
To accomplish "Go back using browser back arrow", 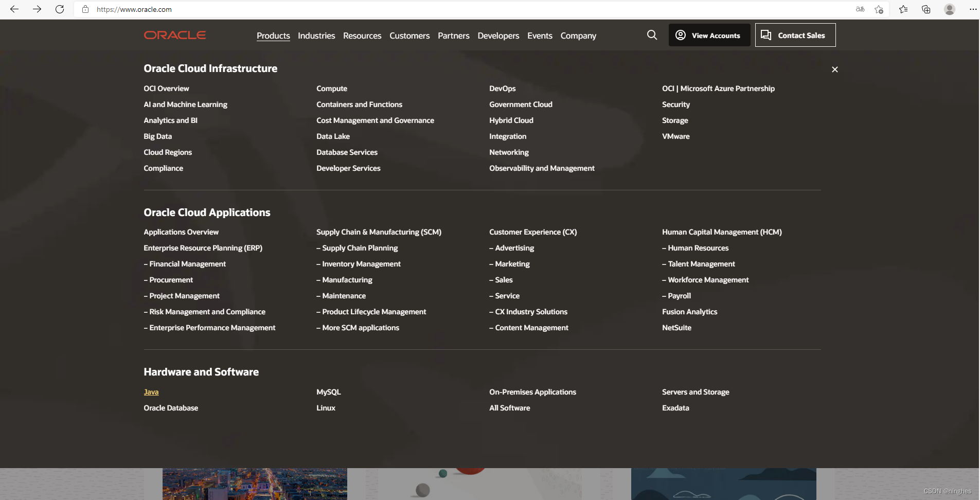I will coord(14,9).
